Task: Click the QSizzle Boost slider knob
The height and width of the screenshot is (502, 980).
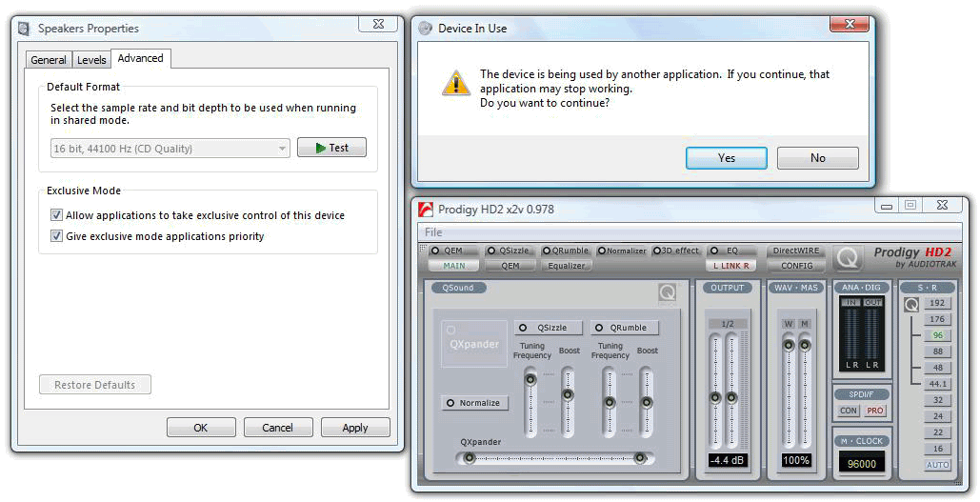Action: point(568,395)
